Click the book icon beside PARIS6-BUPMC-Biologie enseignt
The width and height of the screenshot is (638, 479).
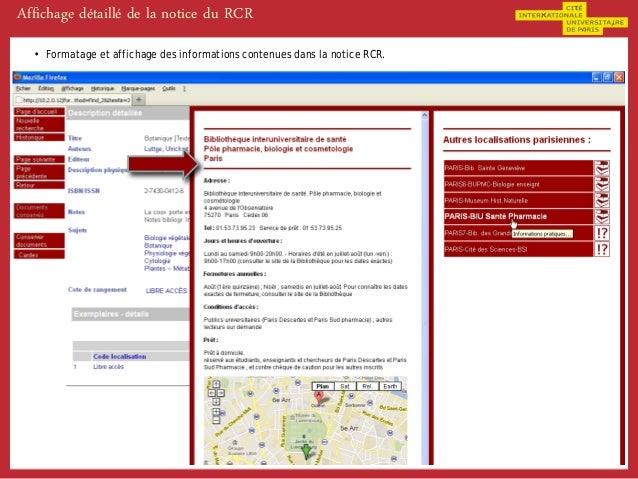point(602,184)
